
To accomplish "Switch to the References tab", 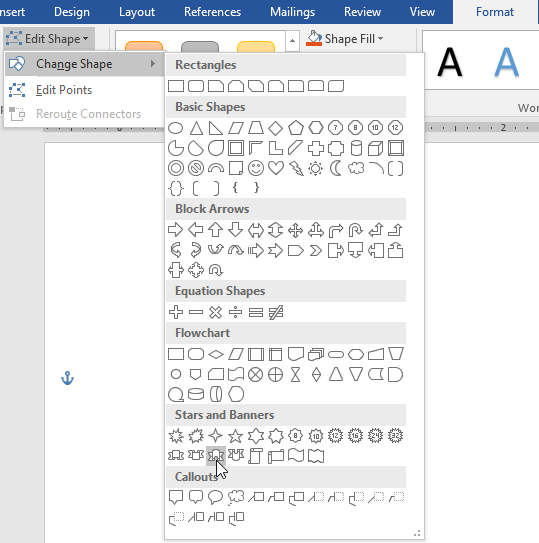I will click(212, 12).
